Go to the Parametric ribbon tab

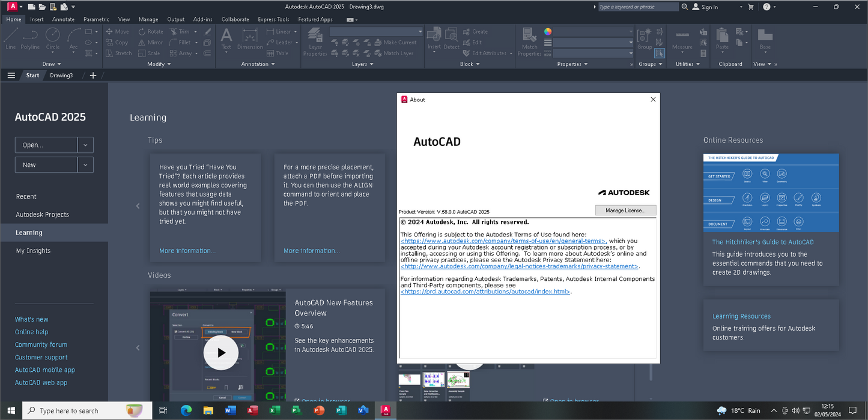click(96, 19)
